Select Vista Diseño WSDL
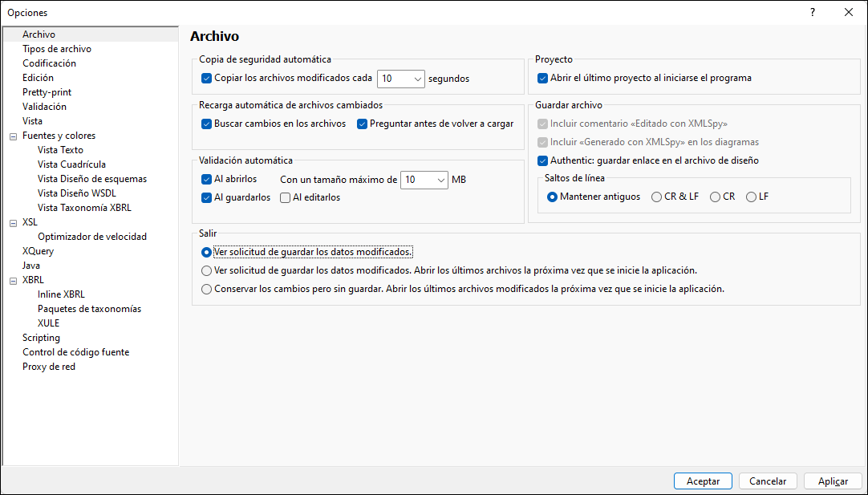 pyautogui.click(x=77, y=193)
